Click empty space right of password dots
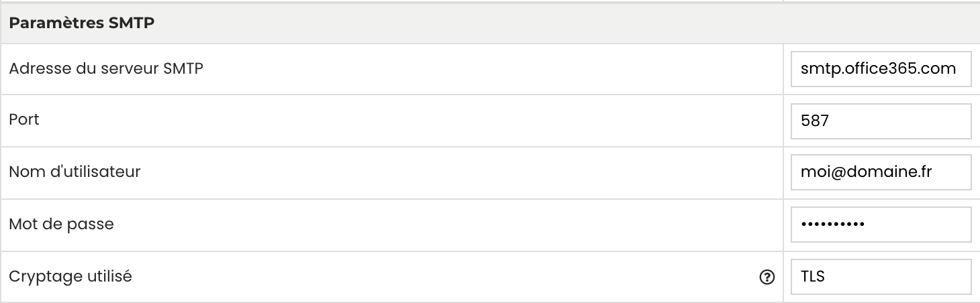980x303 pixels. point(916,225)
